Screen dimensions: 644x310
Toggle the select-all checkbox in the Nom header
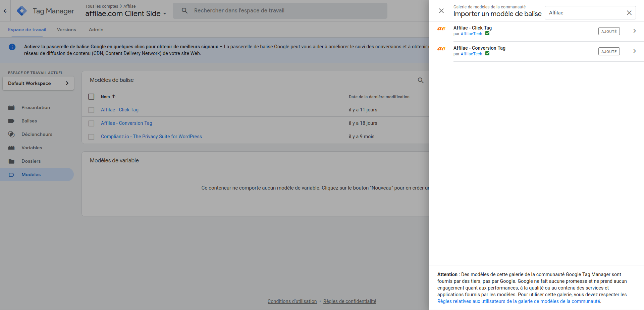[x=91, y=97]
